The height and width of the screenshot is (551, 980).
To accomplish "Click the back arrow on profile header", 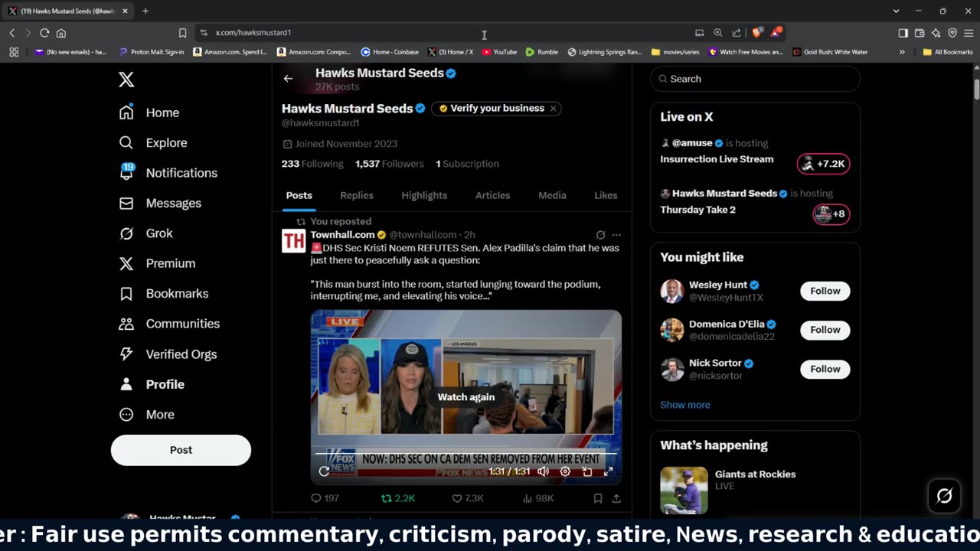I will tap(288, 79).
